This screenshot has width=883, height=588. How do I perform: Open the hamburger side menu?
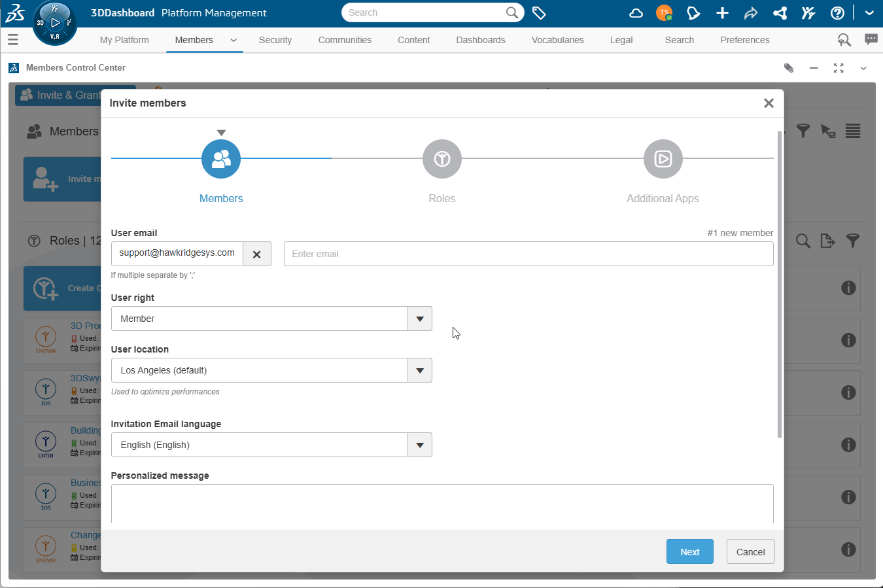pyautogui.click(x=13, y=40)
